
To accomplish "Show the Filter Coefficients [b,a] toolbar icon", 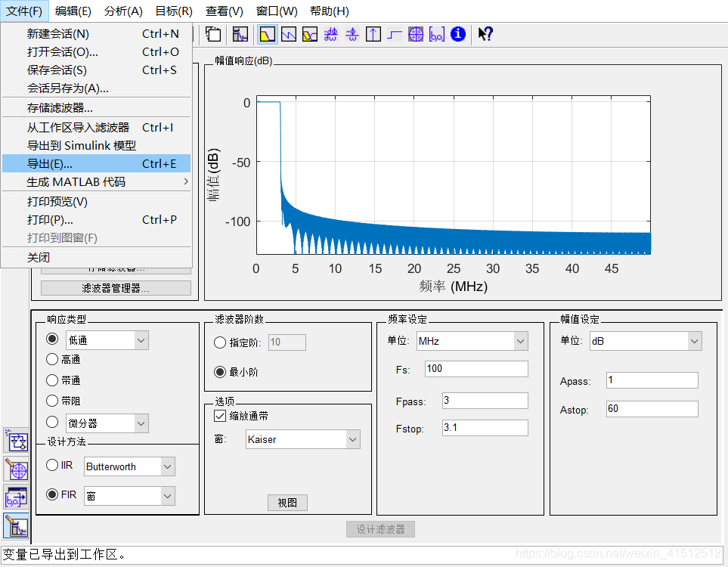I will tap(437, 34).
